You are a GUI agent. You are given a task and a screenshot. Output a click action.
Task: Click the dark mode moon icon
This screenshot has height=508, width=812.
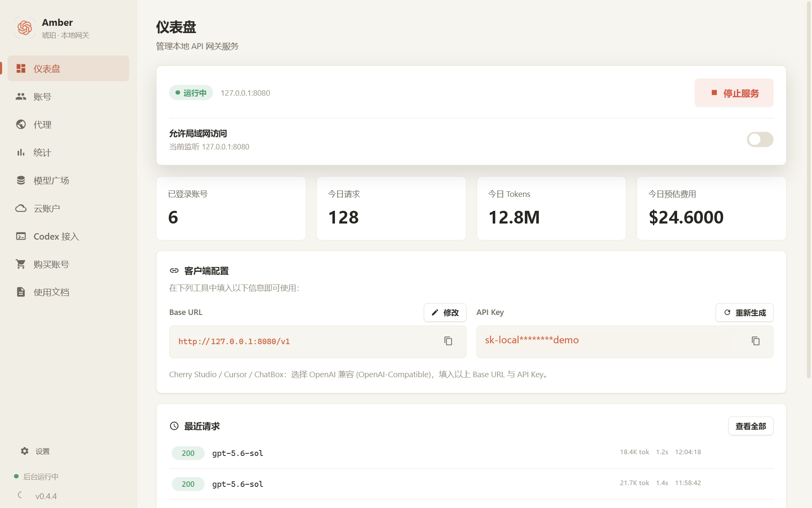click(20, 495)
